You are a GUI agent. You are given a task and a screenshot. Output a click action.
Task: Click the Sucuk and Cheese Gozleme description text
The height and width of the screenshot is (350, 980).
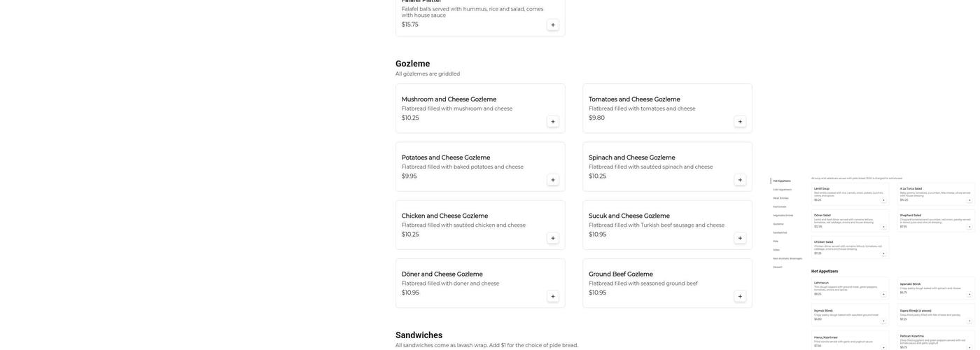pos(656,225)
